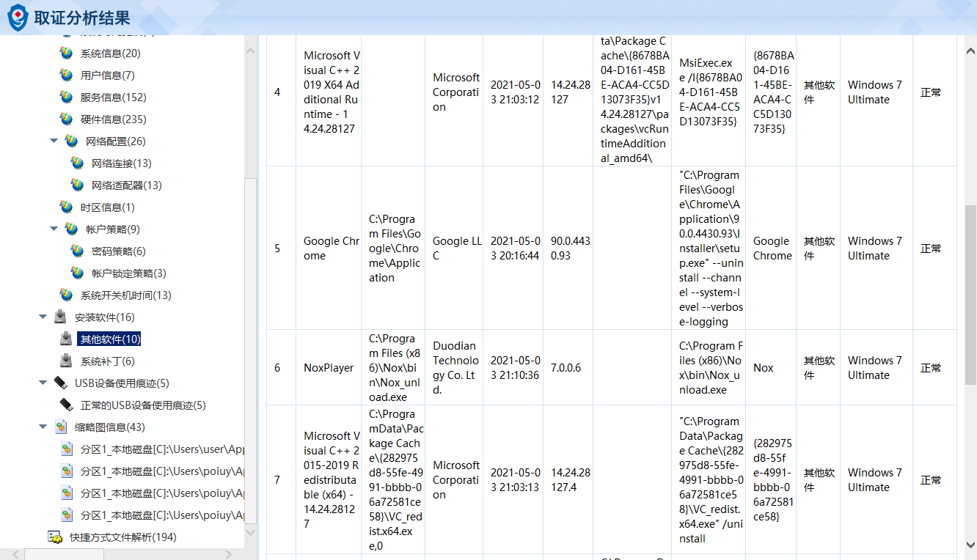This screenshot has height=560, width=977.
Task: Click the shield logo beside 取证分析结果
Action: coord(18,17)
